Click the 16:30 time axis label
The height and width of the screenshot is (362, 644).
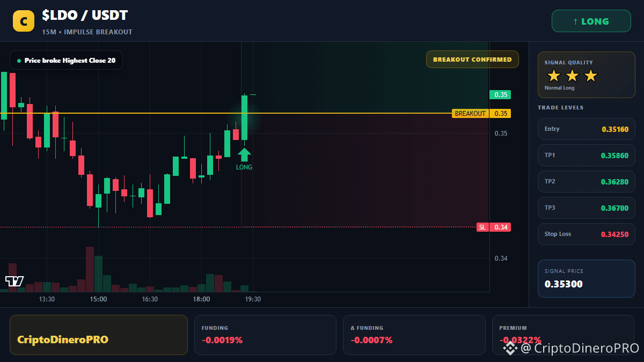(150, 299)
